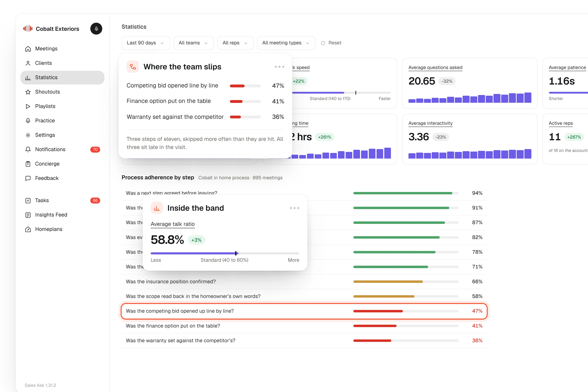This screenshot has height=392, width=588.
Task: Select the row Was the finance option put on the table?
Action: point(304,326)
